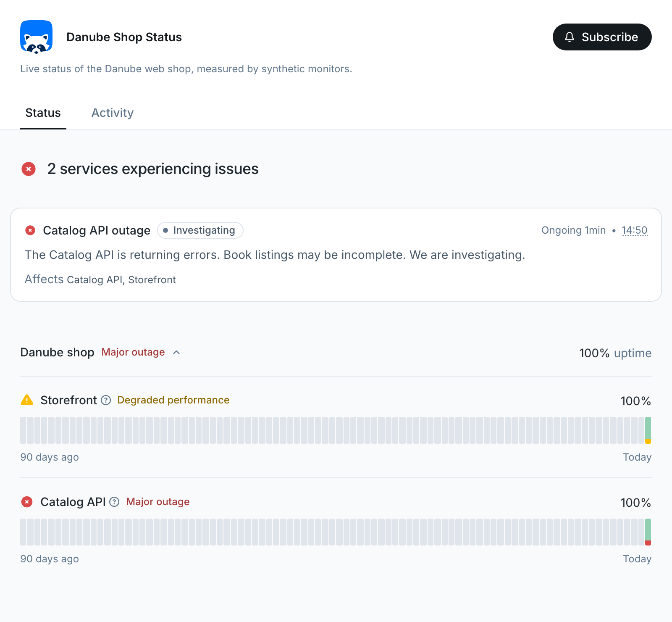Click the Danube Shop Status title
This screenshot has height=622, width=672.
click(124, 37)
